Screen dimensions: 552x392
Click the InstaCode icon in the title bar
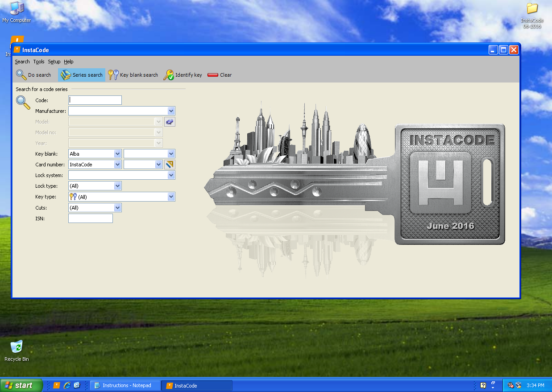click(17, 50)
